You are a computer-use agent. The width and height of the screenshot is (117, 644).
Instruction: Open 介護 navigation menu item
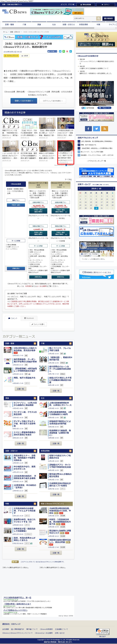(24, 24)
